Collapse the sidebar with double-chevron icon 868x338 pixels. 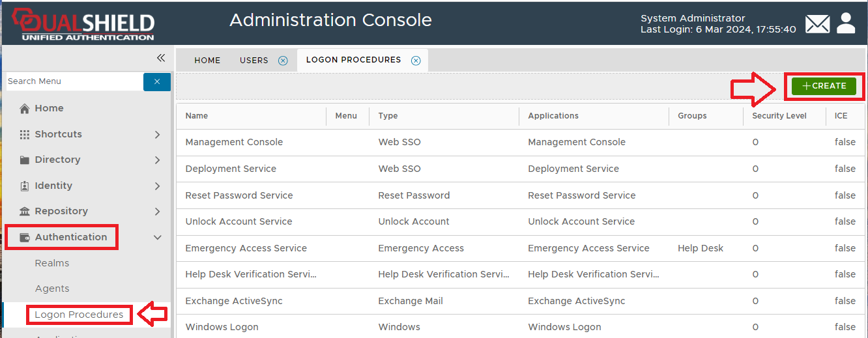click(161, 58)
